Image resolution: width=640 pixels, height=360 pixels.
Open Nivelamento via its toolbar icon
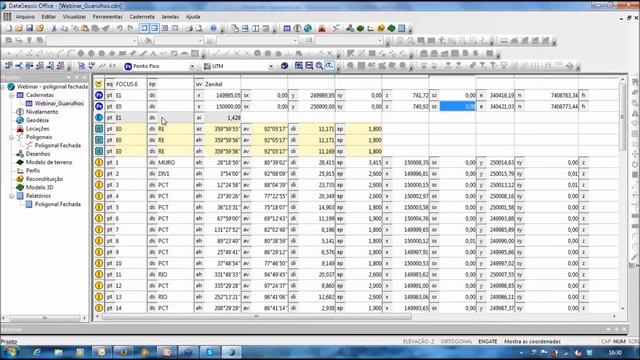pos(297,28)
